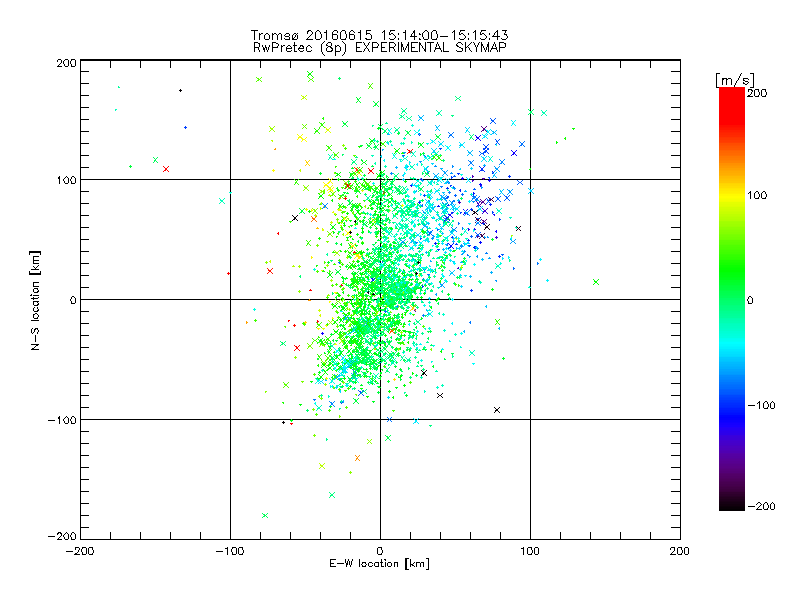Click the colorbar label '0'

click(750, 300)
